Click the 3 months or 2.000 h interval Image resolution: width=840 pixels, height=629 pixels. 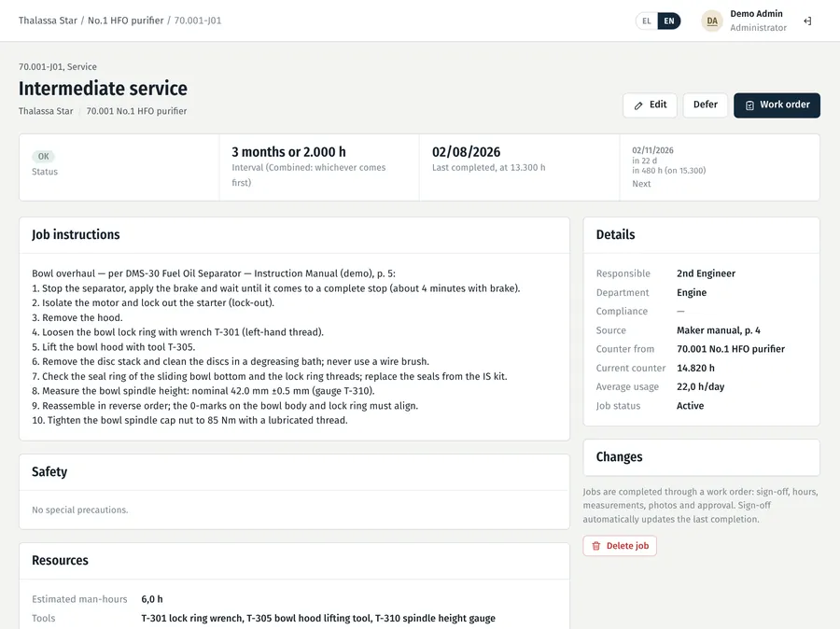click(x=288, y=152)
